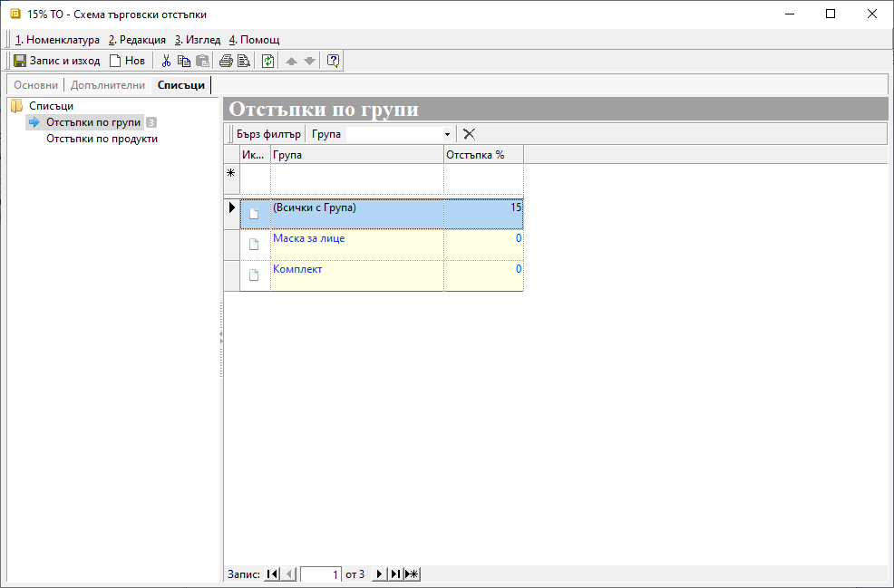894x588 pixels.
Task: Go to the next record
Action: 379,574
